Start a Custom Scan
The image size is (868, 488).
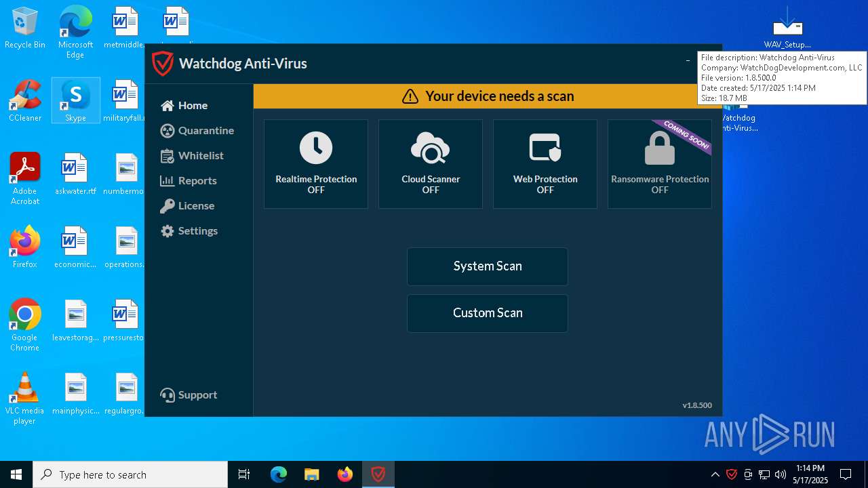click(488, 313)
